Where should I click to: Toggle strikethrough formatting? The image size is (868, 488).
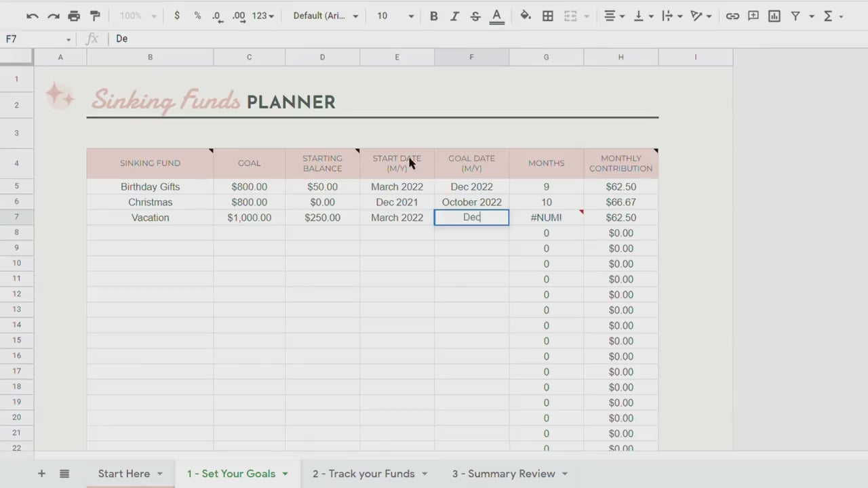(x=475, y=16)
